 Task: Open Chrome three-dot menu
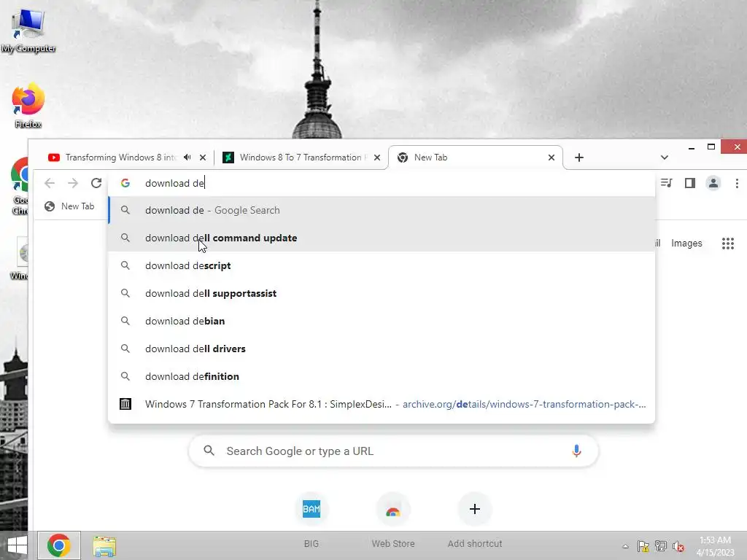[x=737, y=183]
